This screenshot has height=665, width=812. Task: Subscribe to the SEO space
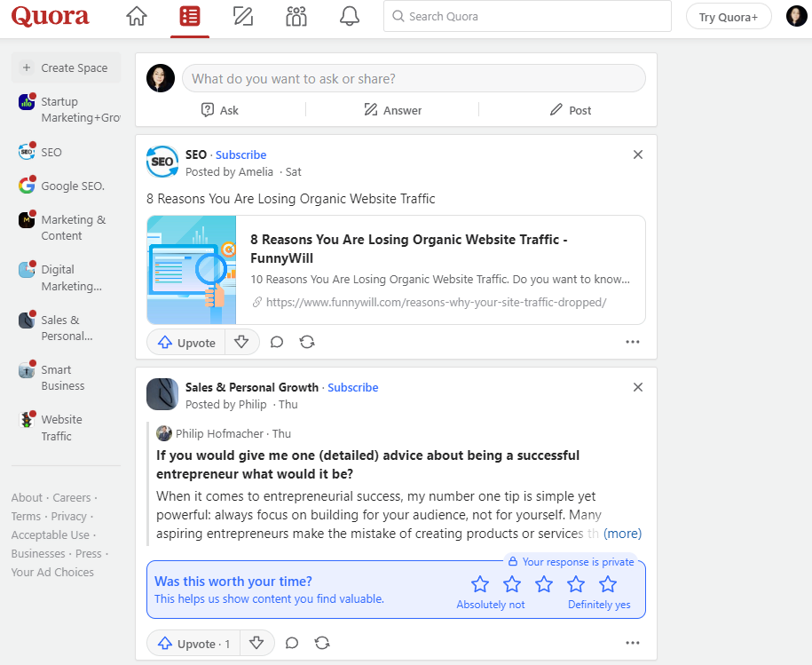pos(240,154)
